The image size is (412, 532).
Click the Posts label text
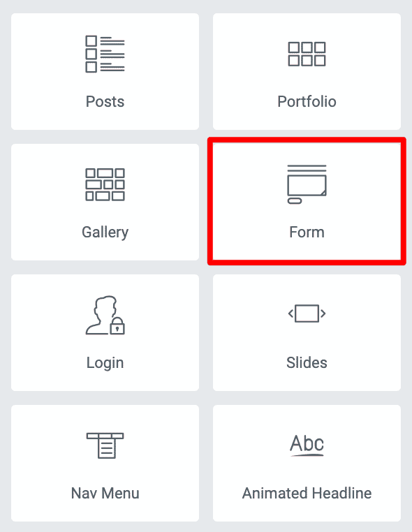tap(105, 101)
